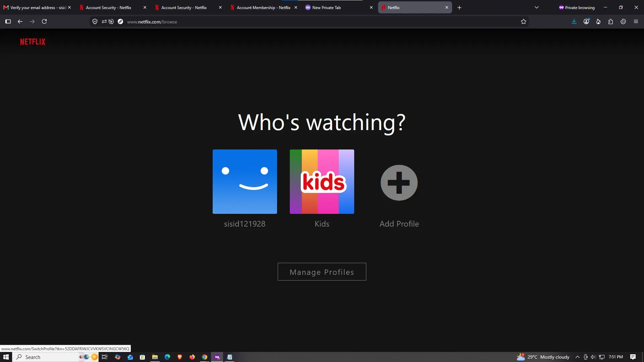Open the weather widget showing 29°C
The width and height of the screenshot is (644, 362).
click(543, 357)
